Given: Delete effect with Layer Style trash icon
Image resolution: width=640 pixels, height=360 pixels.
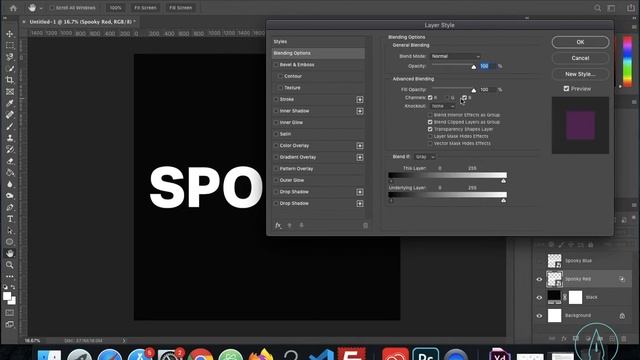Looking at the screenshot, I should (x=365, y=225).
